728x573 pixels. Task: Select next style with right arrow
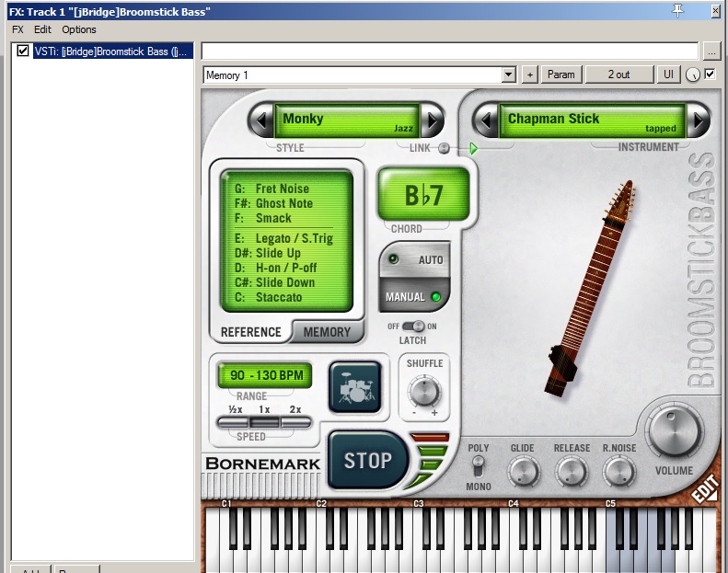(433, 120)
